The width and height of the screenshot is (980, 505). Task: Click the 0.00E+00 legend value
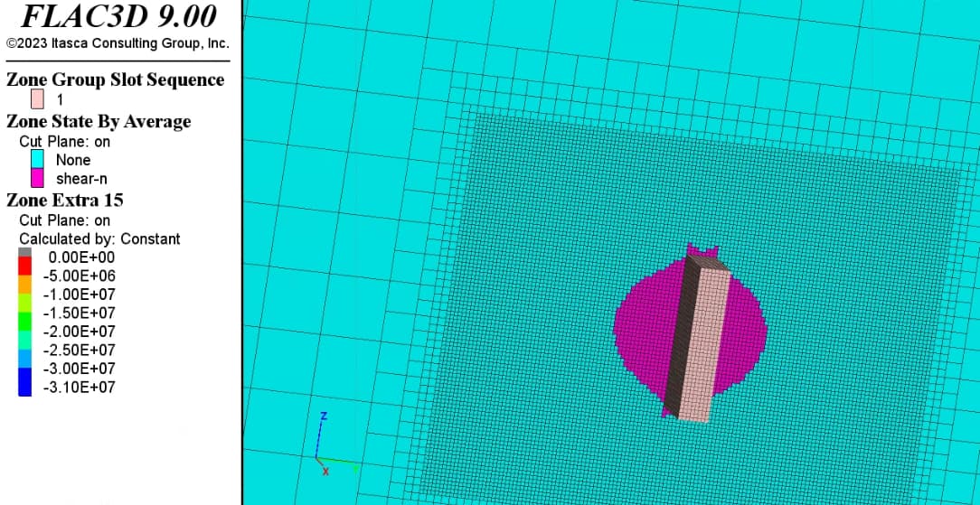pyautogui.click(x=81, y=257)
